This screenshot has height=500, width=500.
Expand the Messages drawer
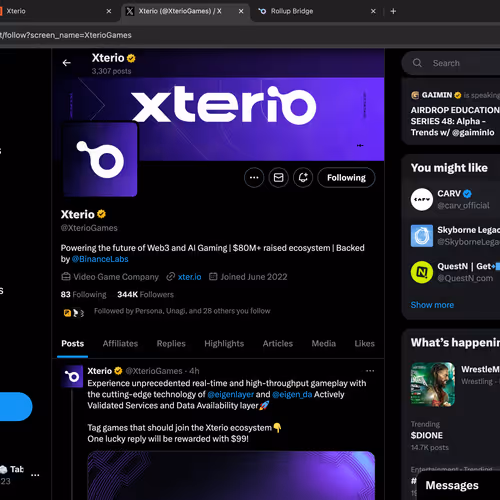pos(459,486)
